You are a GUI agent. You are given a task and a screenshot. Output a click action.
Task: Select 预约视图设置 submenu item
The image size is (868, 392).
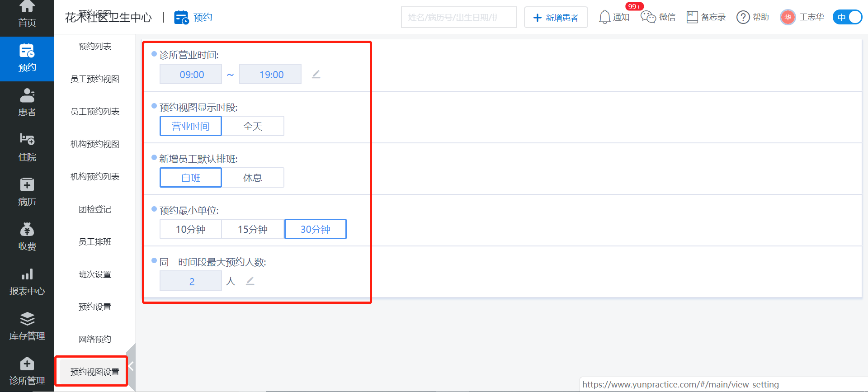[95, 372]
